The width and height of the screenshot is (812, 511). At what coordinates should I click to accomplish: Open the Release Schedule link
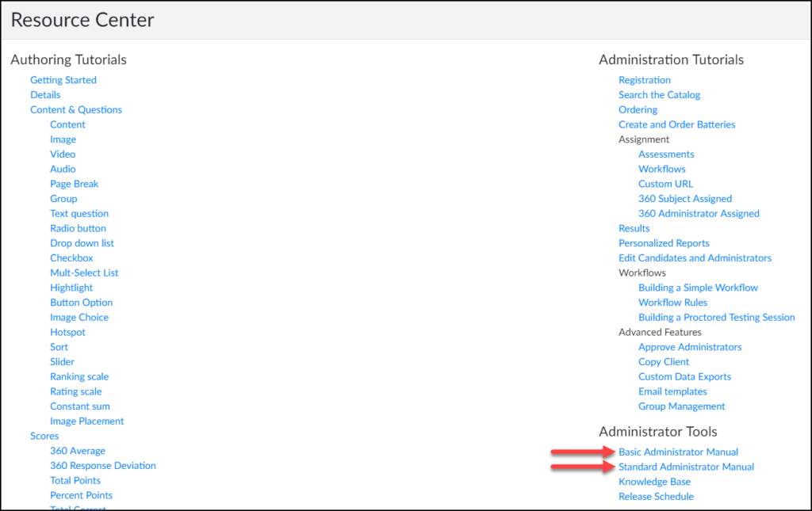pos(656,497)
